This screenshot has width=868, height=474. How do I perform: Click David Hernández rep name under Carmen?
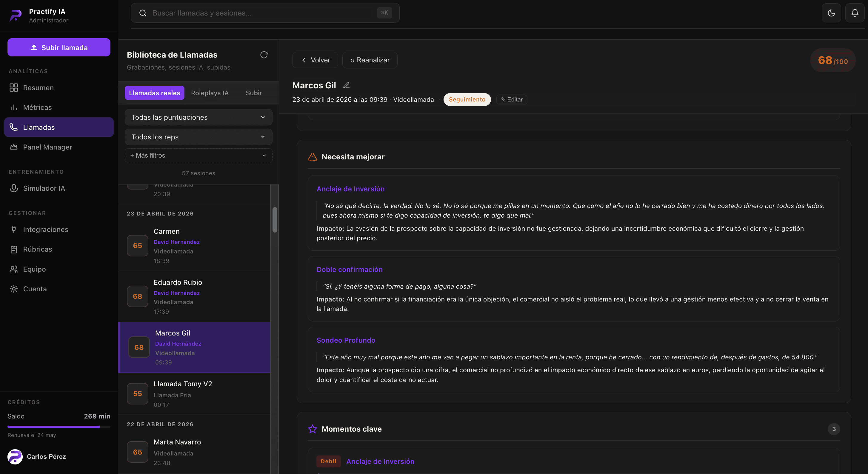(177, 242)
